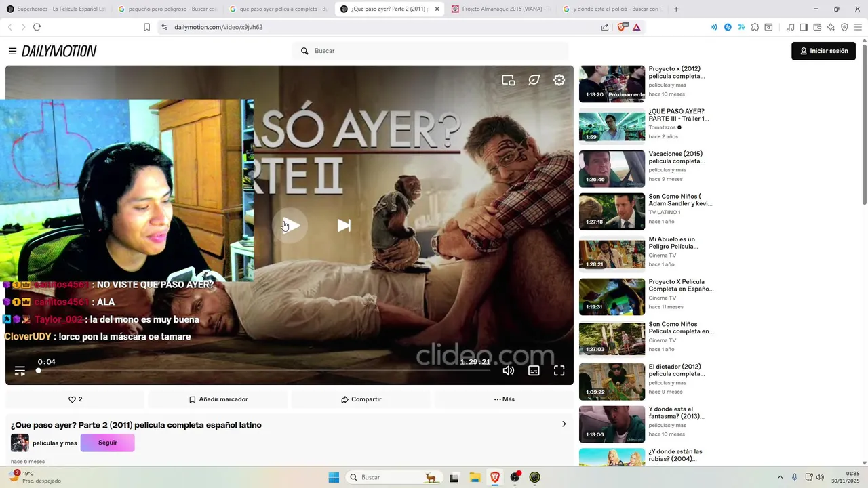This screenshot has height=488, width=868.
Task: Open File Explorer from the taskbar
Action: coord(475,477)
